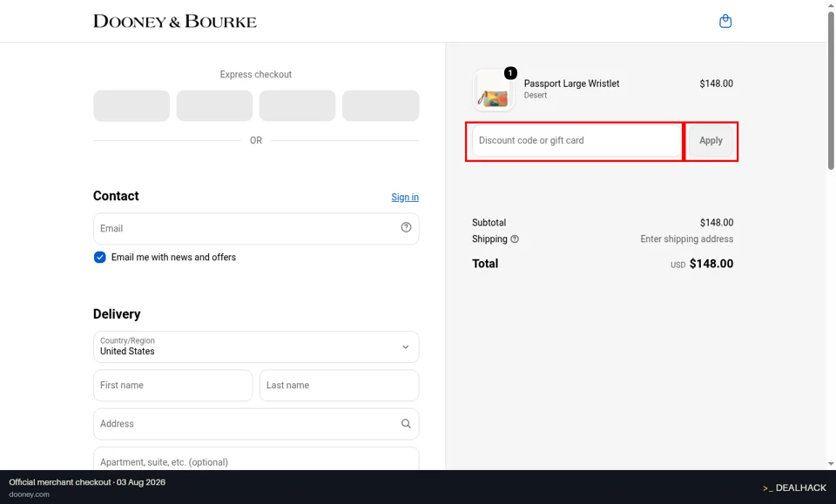The width and height of the screenshot is (836, 504).
Task: Open the Country/Region dropdown
Action: click(256, 346)
